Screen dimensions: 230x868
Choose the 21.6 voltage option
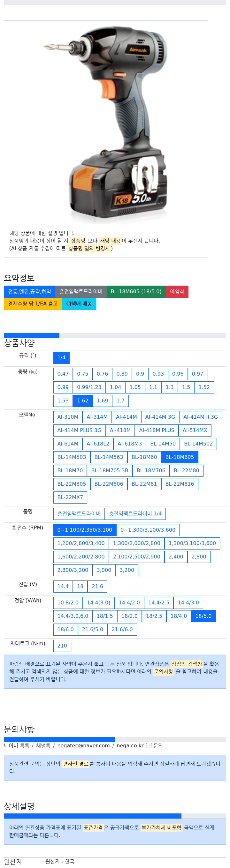coord(97,586)
